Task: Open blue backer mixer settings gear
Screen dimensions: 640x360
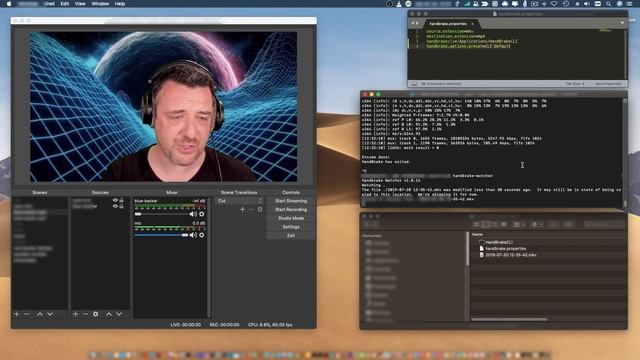Action: (x=202, y=214)
